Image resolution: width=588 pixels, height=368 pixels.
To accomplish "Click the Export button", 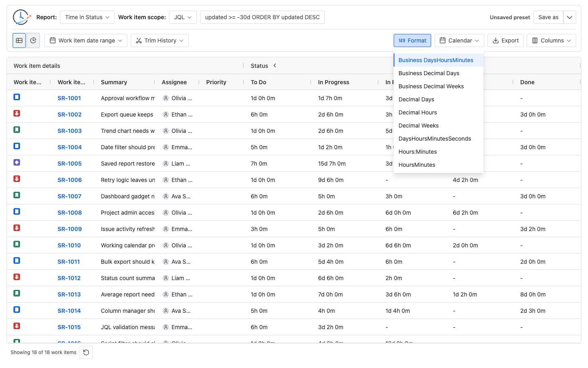I will [506, 40].
